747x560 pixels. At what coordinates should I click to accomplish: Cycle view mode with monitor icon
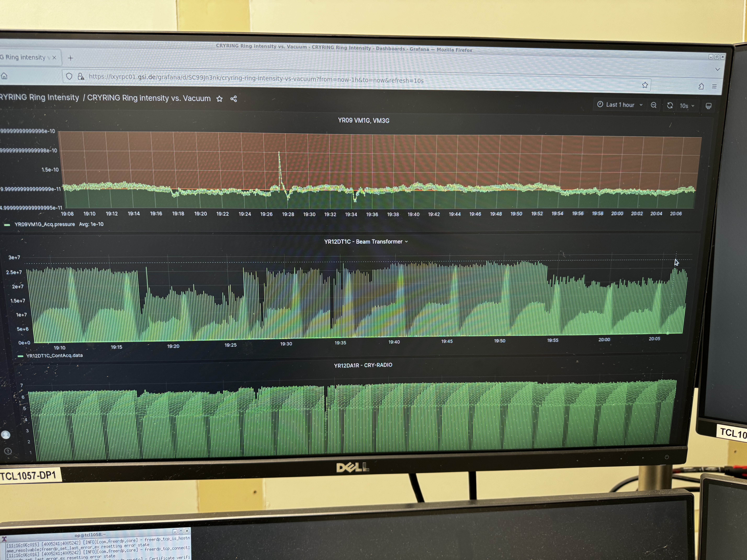[x=709, y=106]
